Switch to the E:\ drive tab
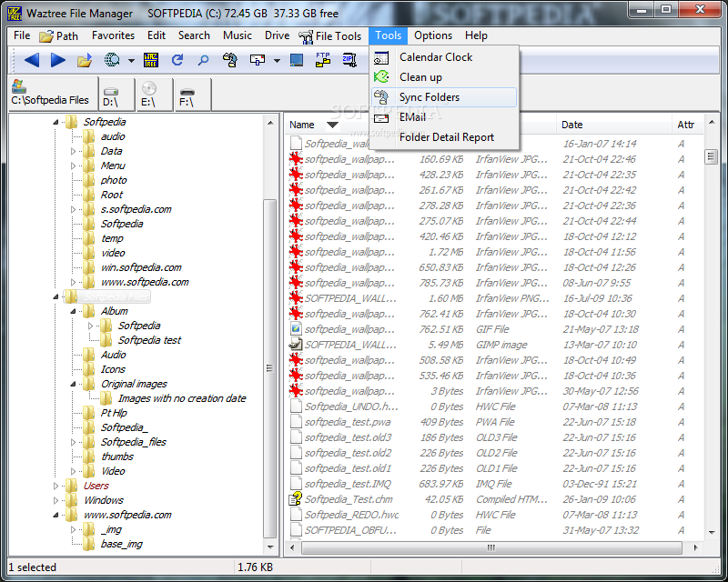The width and height of the screenshot is (728, 582). tap(155, 95)
